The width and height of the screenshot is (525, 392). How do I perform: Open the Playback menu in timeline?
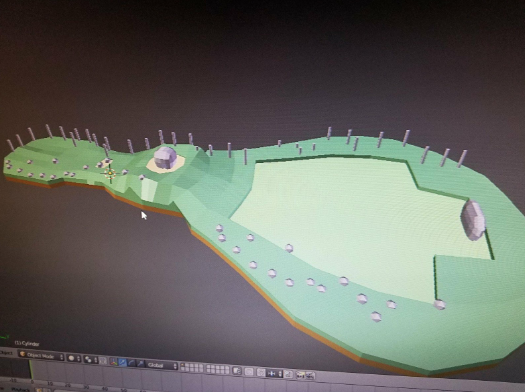click(21, 389)
